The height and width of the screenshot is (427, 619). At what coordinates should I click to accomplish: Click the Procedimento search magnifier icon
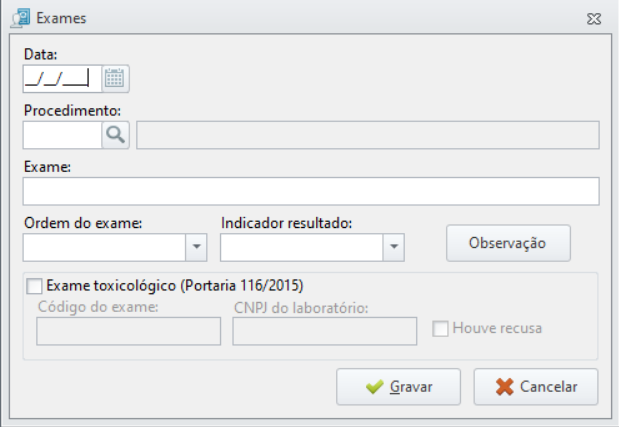point(115,135)
